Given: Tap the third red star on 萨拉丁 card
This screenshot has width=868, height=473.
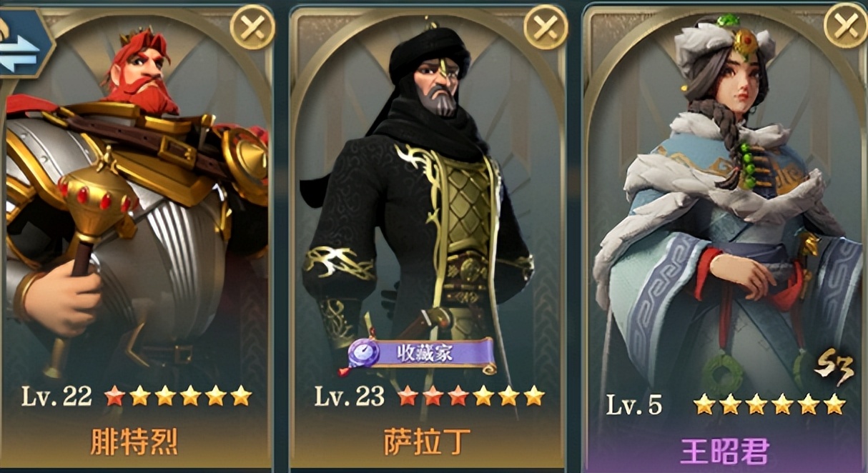Looking at the screenshot, I should point(458,395).
